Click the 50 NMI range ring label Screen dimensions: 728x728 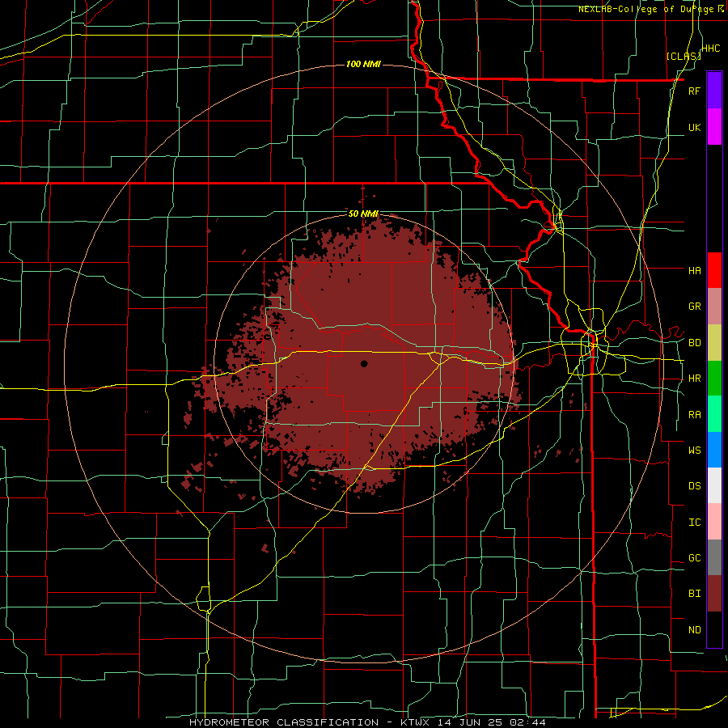tap(363, 214)
